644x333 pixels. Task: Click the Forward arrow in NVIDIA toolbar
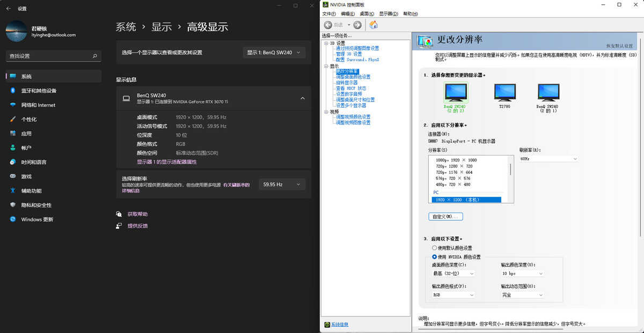click(x=357, y=25)
